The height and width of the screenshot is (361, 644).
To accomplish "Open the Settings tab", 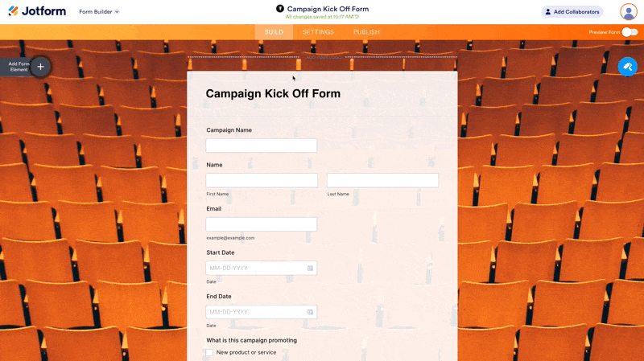I will 318,32.
